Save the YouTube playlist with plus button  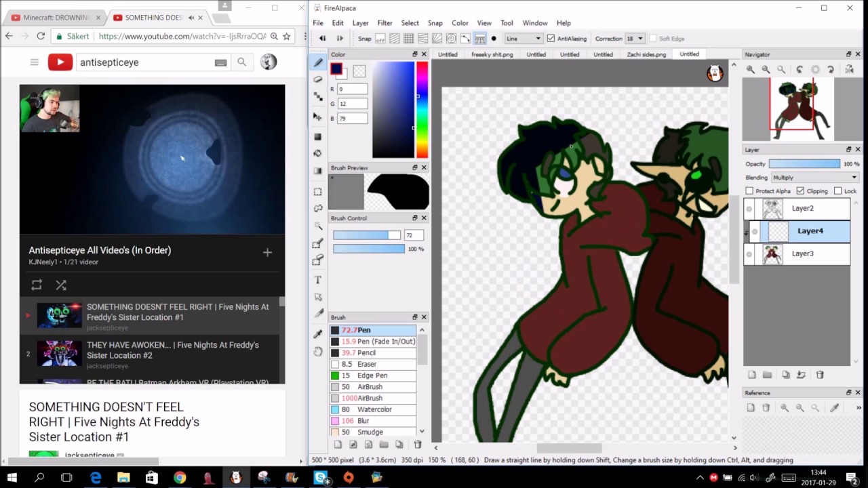pos(267,253)
